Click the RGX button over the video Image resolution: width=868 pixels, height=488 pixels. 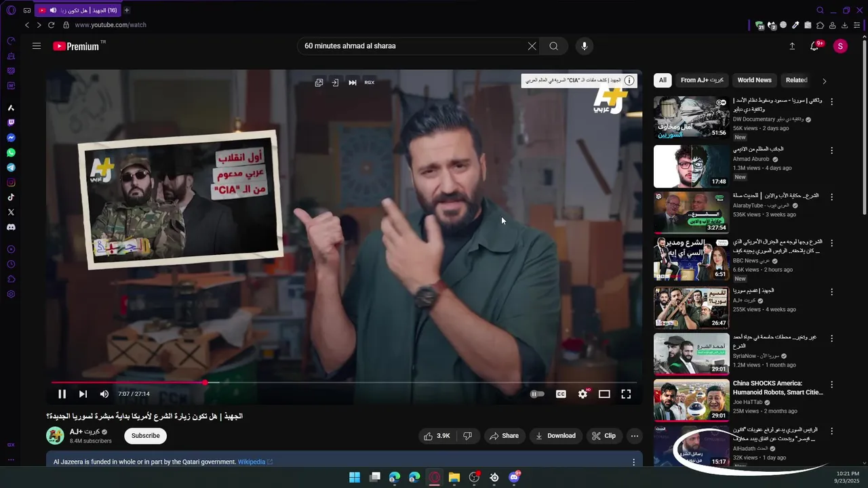point(370,83)
